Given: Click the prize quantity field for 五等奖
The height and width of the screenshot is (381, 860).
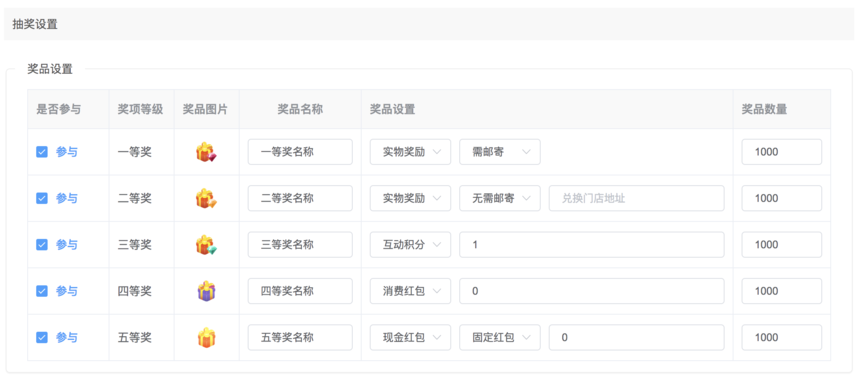Looking at the screenshot, I should [782, 338].
